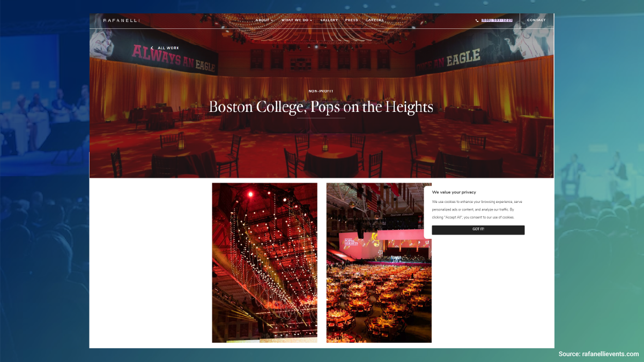Open the string lights ceiling photo
The height and width of the screenshot is (362, 644).
tap(264, 263)
